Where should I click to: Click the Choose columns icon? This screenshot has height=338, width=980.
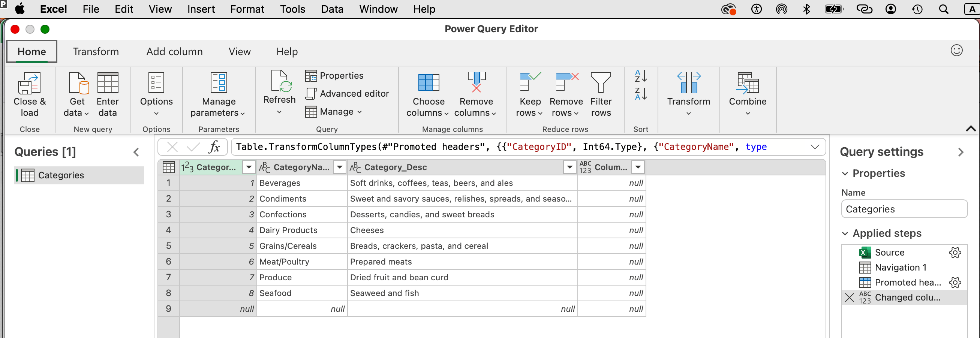click(x=429, y=82)
